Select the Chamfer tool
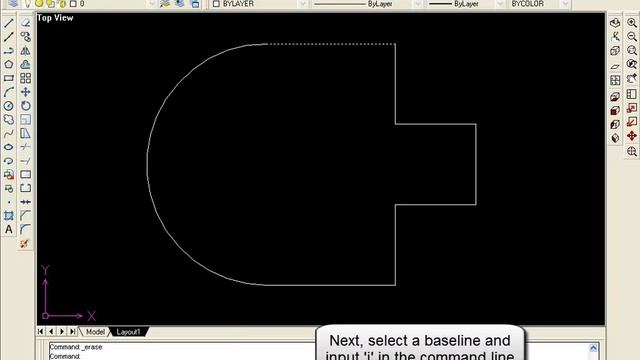This screenshot has width=640, height=360. 25,216
